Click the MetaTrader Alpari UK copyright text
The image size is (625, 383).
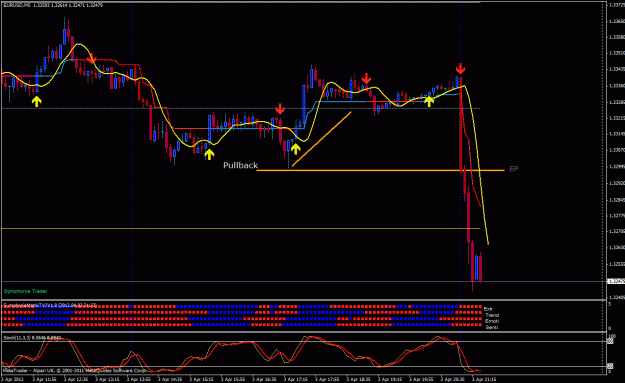pos(74,370)
